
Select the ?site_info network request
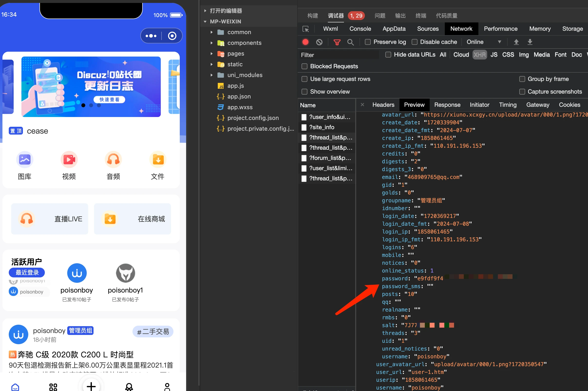(322, 127)
